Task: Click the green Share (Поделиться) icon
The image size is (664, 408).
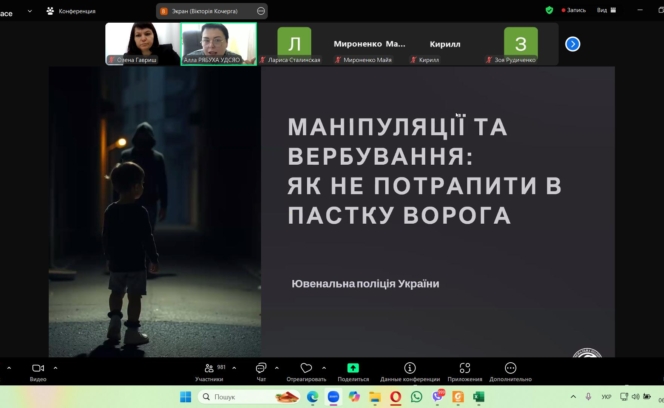Action: click(353, 370)
